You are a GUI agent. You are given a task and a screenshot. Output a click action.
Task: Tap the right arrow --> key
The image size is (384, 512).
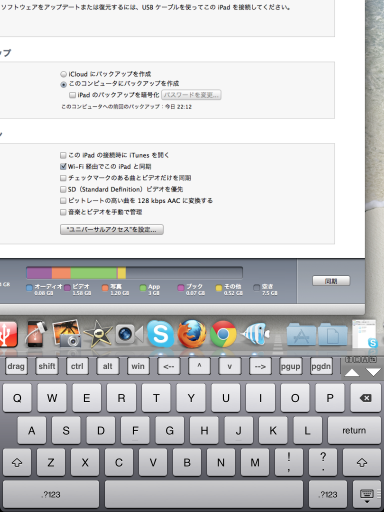click(x=260, y=366)
